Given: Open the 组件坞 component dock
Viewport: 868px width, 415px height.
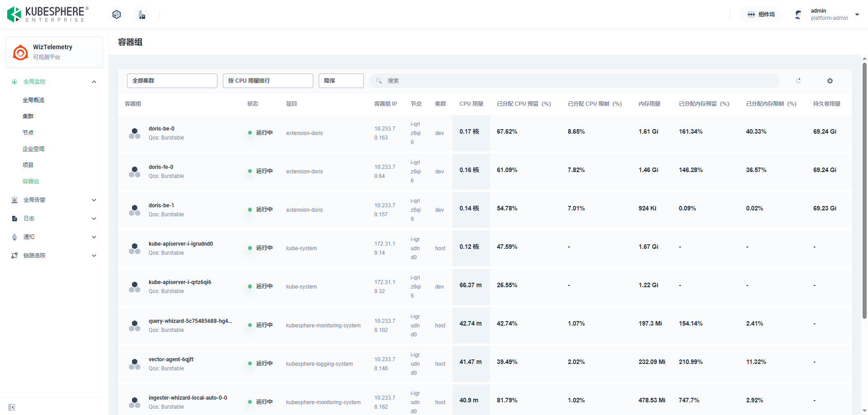Looking at the screenshot, I should (x=761, y=14).
